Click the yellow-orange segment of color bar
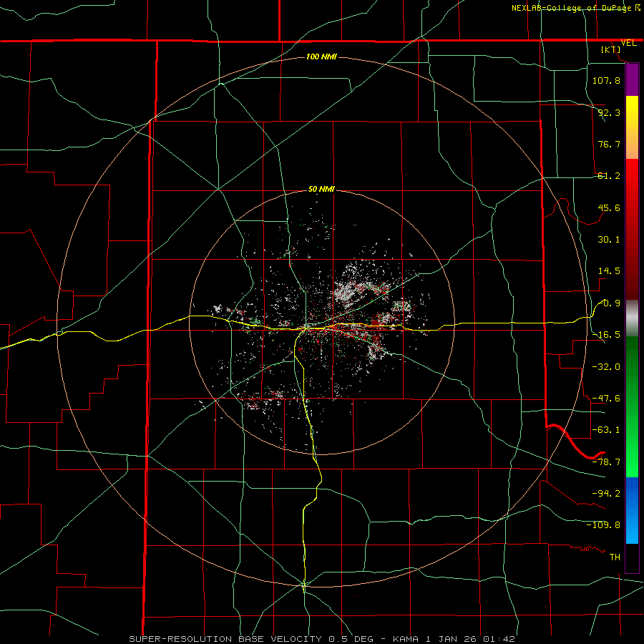This screenshot has height=644, width=644. [632, 127]
